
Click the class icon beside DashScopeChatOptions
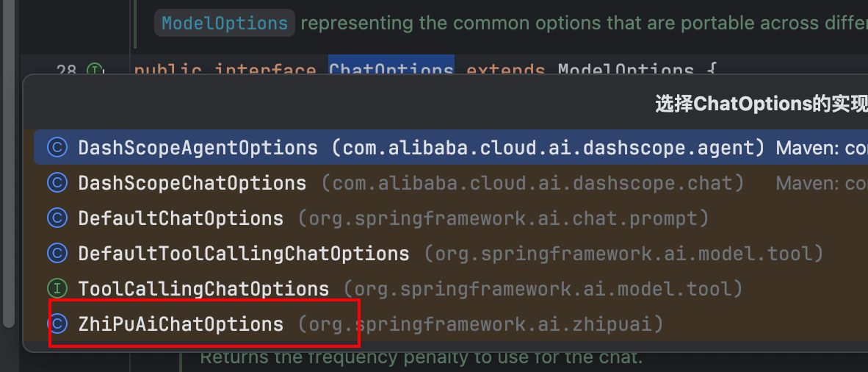coord(57,183)
